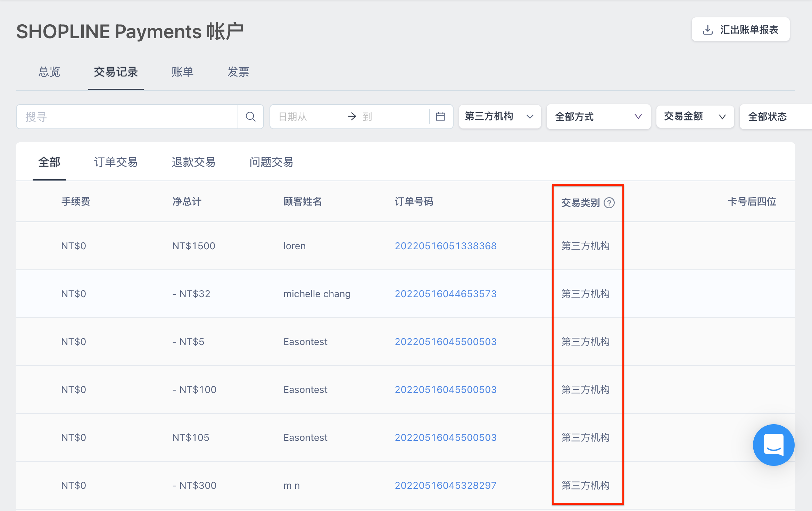Go to the 发票 tab
Image resolution: width=812 pixels, height=511 pixels.
click(238, 72)
